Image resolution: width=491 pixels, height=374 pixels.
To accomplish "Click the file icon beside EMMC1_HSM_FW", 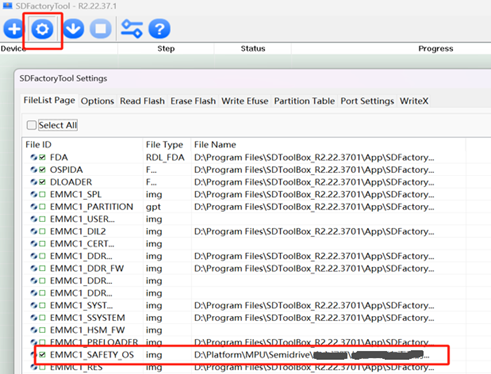I will [34, 330].
